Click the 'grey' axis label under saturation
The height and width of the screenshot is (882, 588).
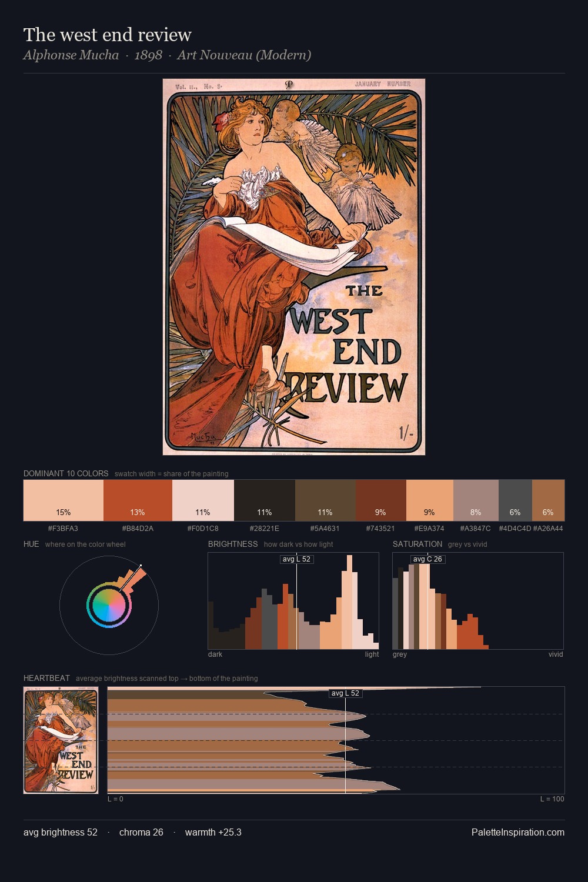[x=400, y=654]
